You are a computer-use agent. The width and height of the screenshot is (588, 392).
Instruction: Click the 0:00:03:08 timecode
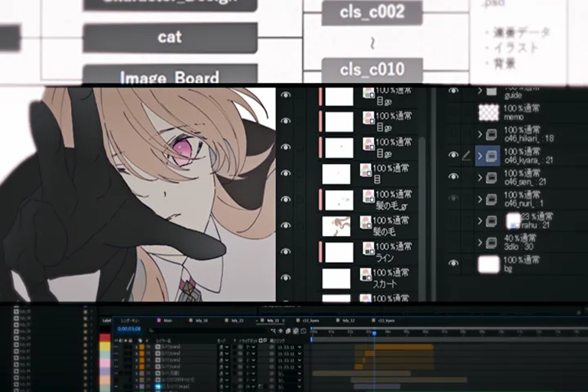click(x=129, y=329)
